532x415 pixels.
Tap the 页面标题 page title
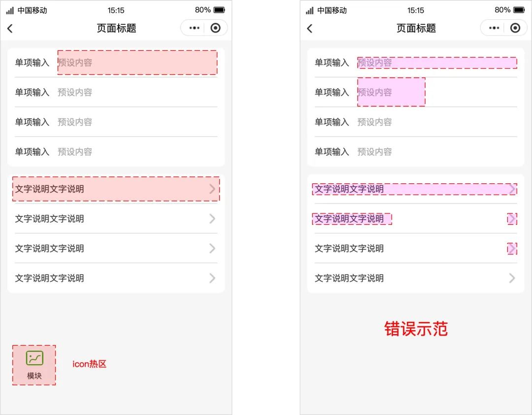[x=115, y=28]
